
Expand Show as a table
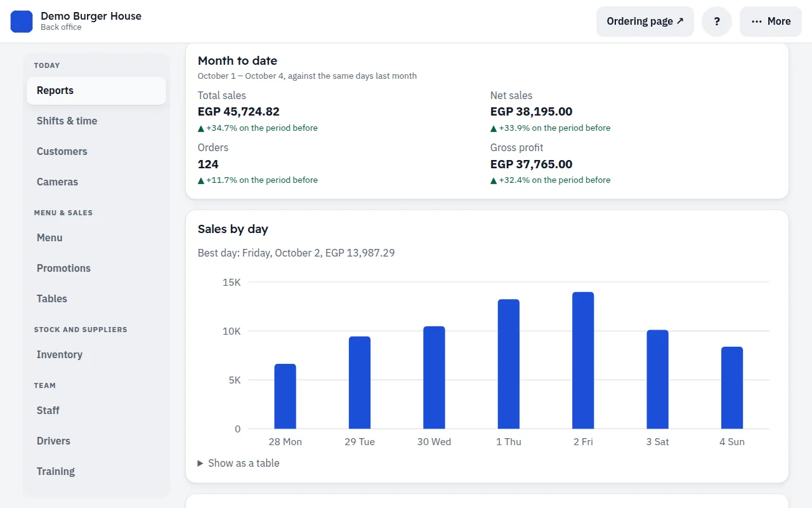(x=239, y=464)
